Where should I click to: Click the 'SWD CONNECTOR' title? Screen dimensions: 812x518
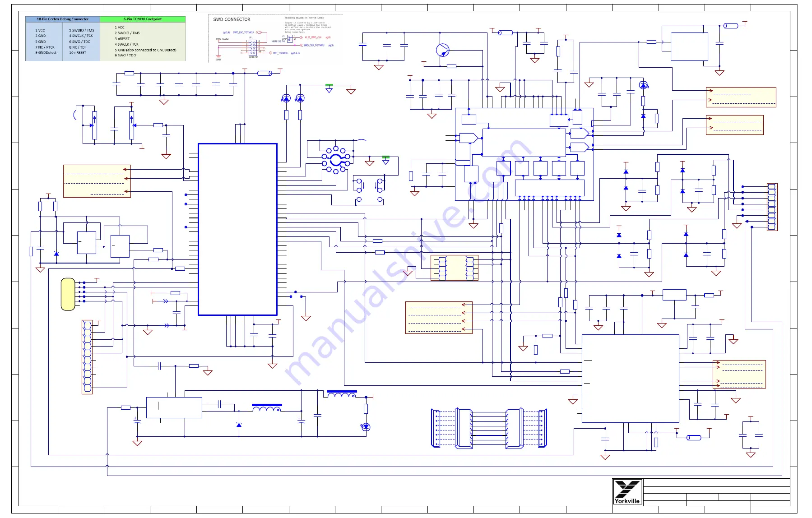click(232, 19)
